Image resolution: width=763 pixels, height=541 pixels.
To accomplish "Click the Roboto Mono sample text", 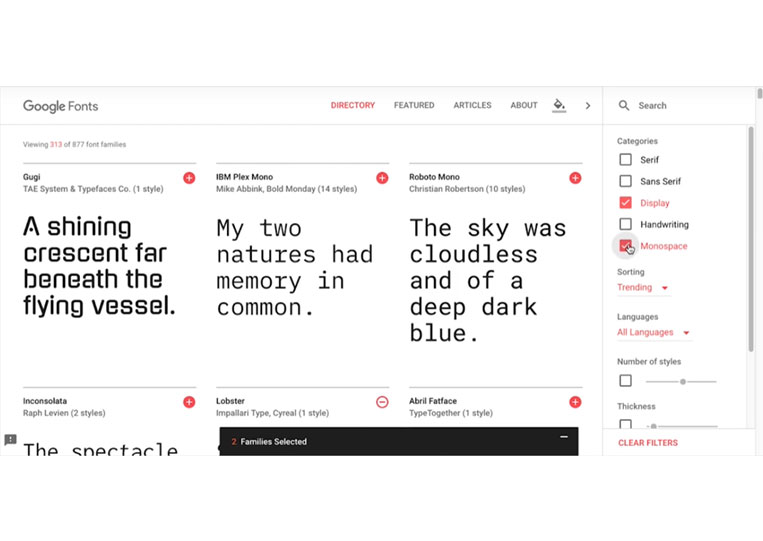I will click(488, 281).
